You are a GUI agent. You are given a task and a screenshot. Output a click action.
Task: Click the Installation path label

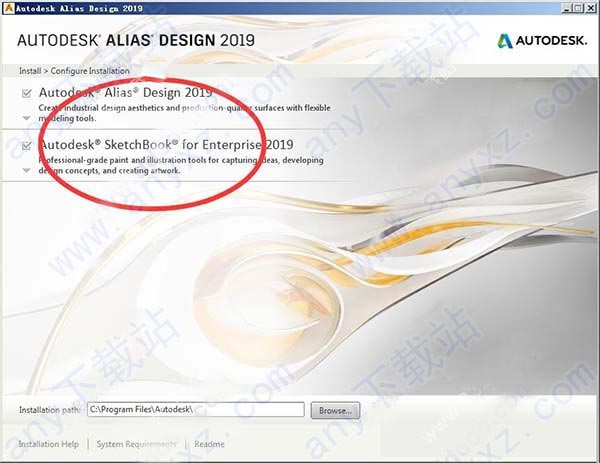pyautogui.click(x=50, y=410)
